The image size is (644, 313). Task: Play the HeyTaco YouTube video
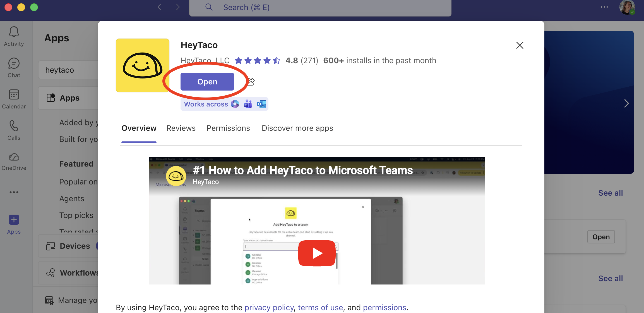click(x=317, y=253)
